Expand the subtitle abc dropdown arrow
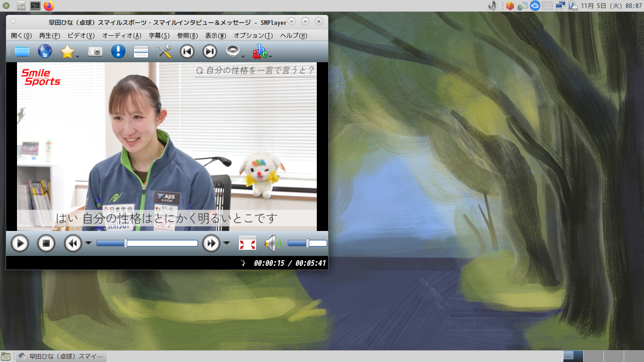This screenshot has width=644, height=362. tap(271, 57)
